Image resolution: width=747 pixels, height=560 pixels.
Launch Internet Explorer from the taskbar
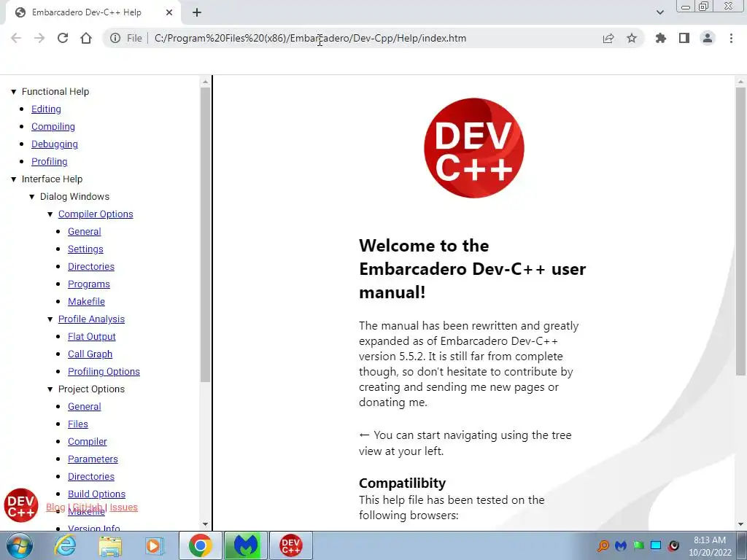tap(65, 545)
